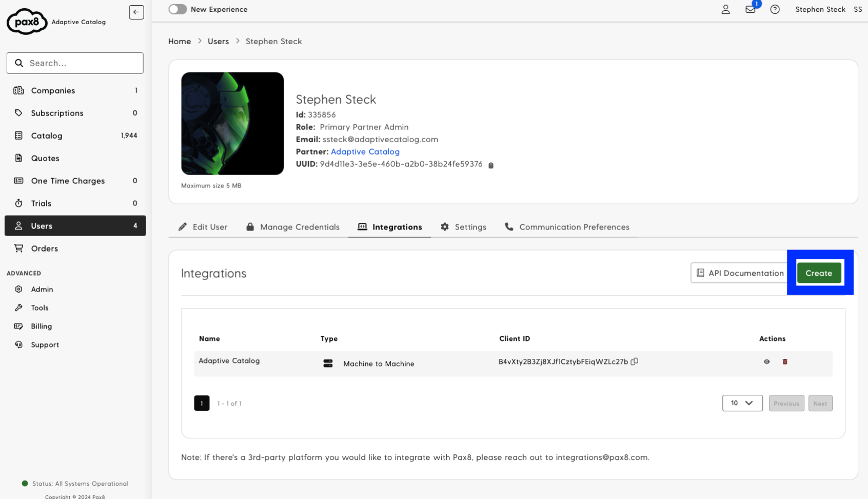Click the Type column header
The height and width of the screenshot is (499, 868).
pos(329,339)
